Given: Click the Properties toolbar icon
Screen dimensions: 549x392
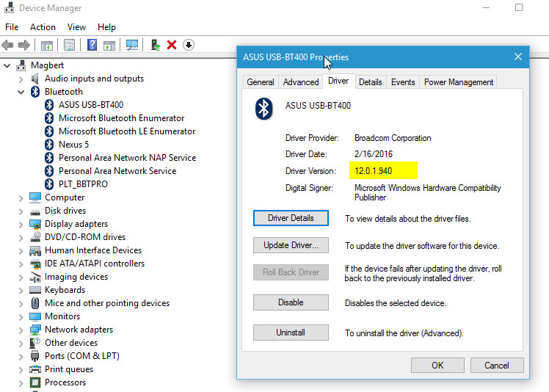Looking at the screenshot, I should (69, 46).
